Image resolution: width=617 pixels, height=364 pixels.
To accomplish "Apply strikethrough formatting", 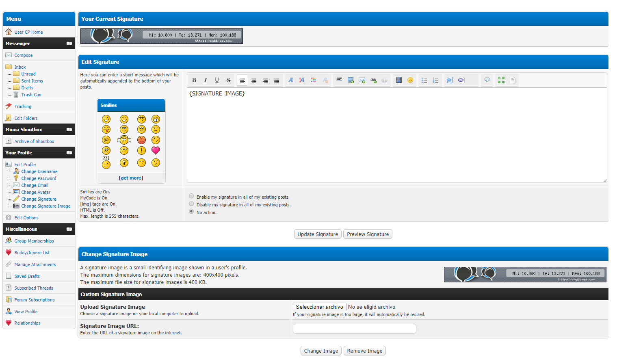I will point(228,80).
